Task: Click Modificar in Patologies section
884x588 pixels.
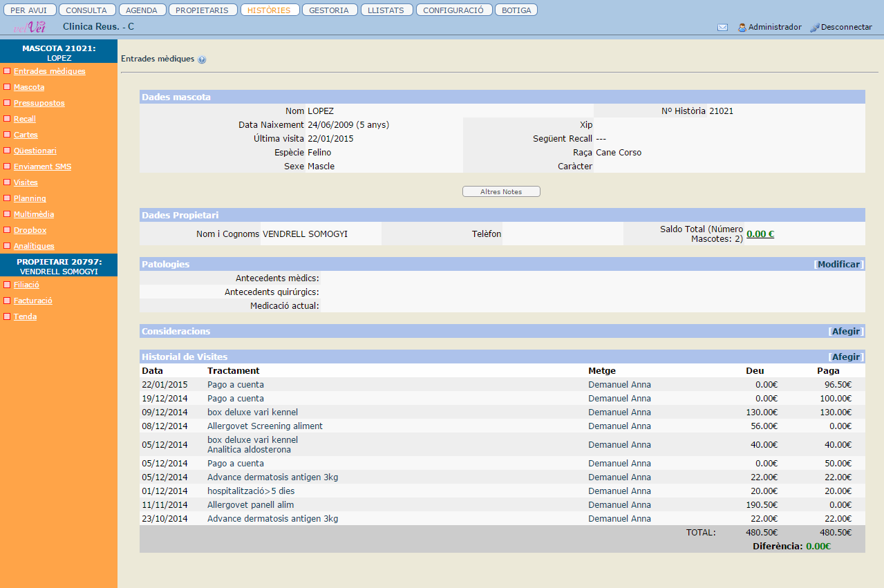Action: click(838, 264)
